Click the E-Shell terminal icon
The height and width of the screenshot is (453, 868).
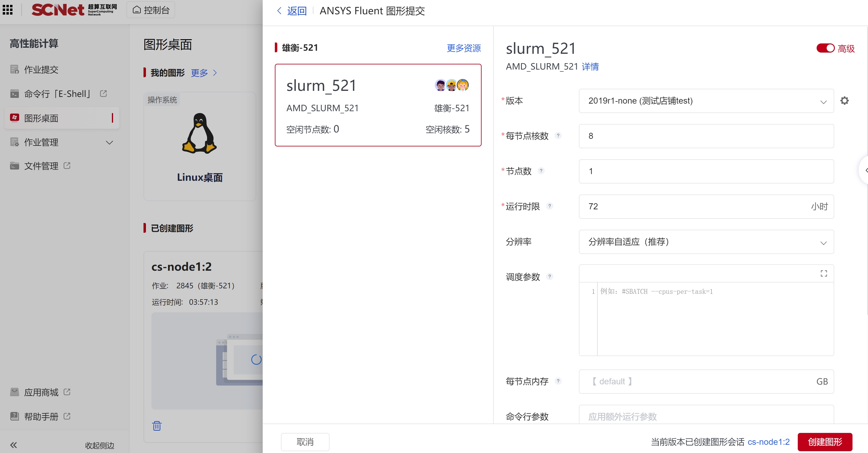point(15,94)
